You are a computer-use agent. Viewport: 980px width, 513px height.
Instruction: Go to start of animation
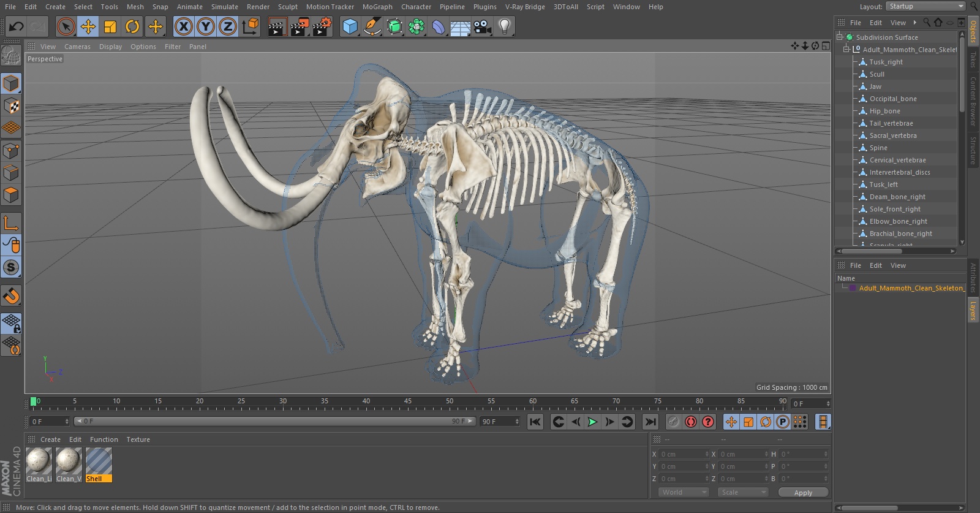[535, 422]
